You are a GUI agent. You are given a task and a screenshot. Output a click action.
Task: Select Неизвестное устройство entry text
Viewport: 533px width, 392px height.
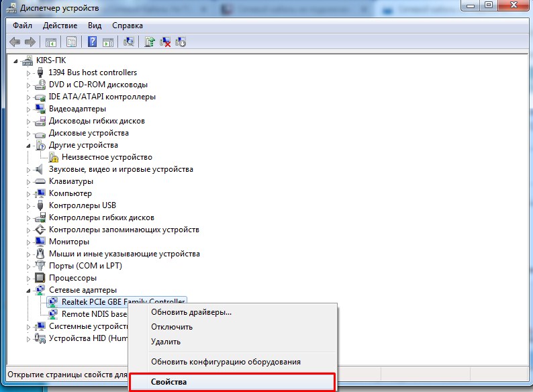coord(107,157)
